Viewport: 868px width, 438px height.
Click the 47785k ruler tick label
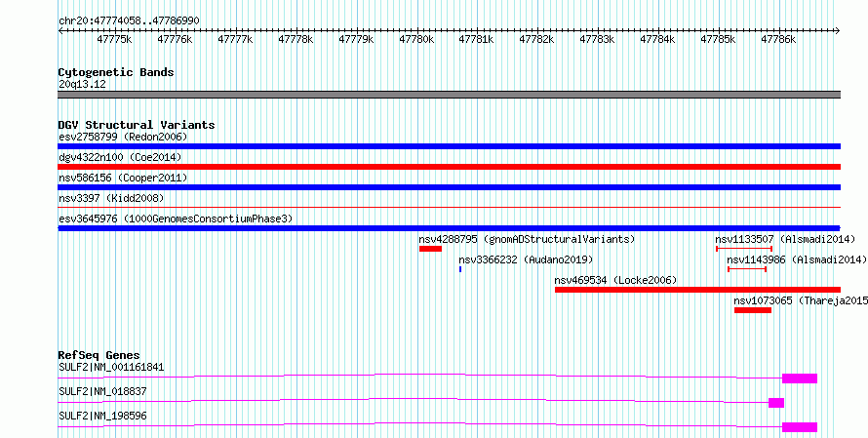[x=718, y=39]
